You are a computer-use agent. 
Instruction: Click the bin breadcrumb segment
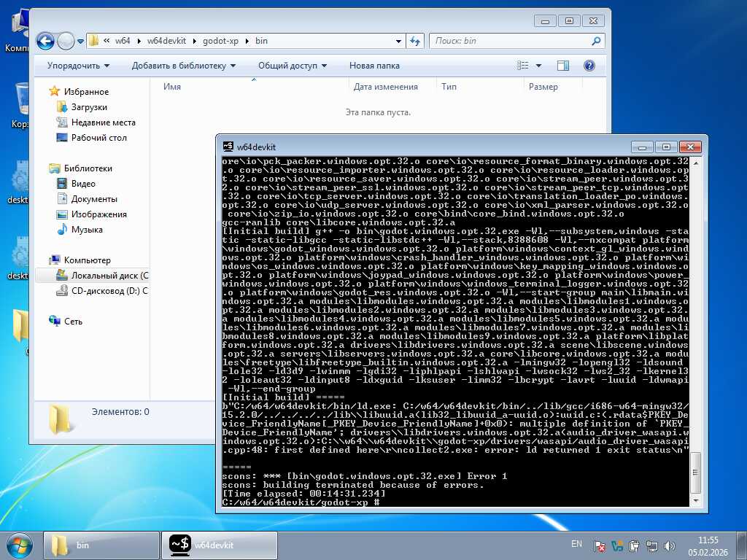coord(261,41)
